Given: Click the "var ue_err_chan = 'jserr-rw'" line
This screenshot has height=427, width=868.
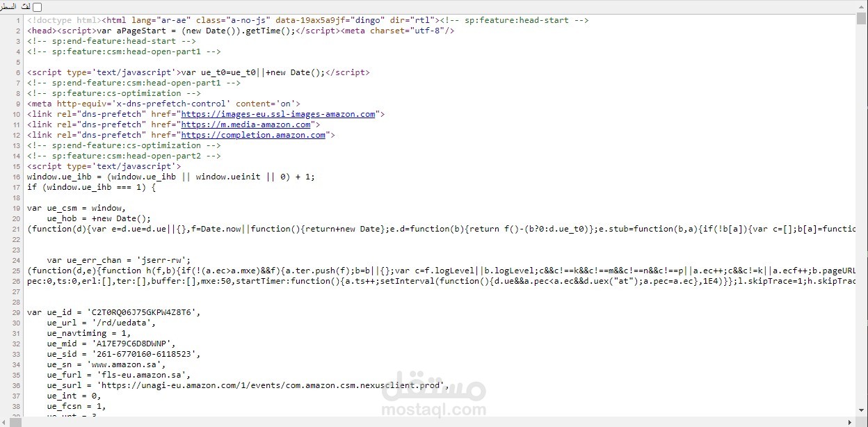Looking at the screenshot, I should (118, 260).
